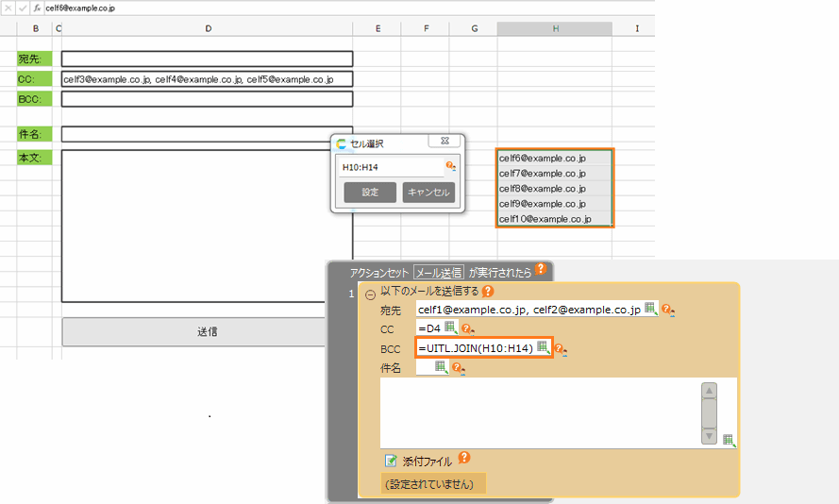Click the 送信 button on the sheet

[207, 332]
